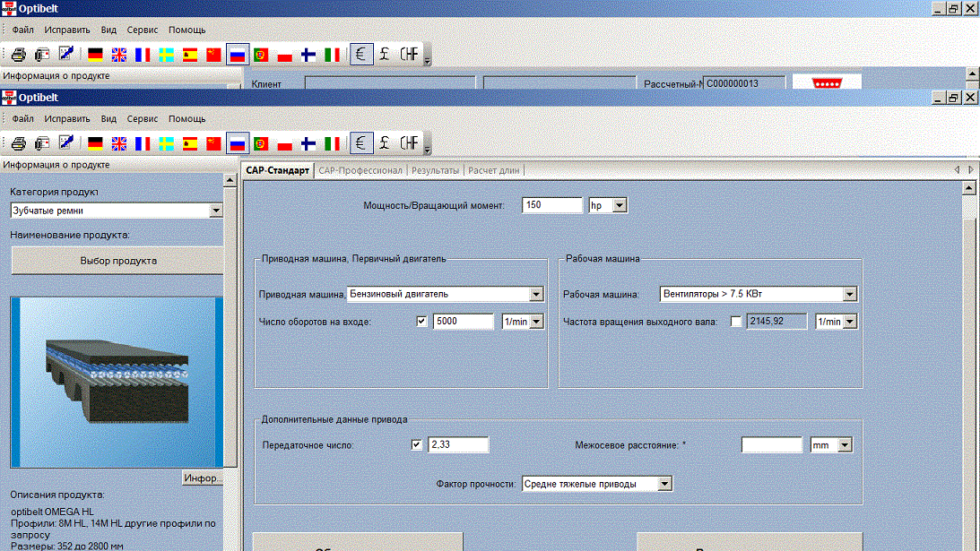
Task: Open Сервис menu in front window
Action: pyautogui.click(x=143, y=118)
